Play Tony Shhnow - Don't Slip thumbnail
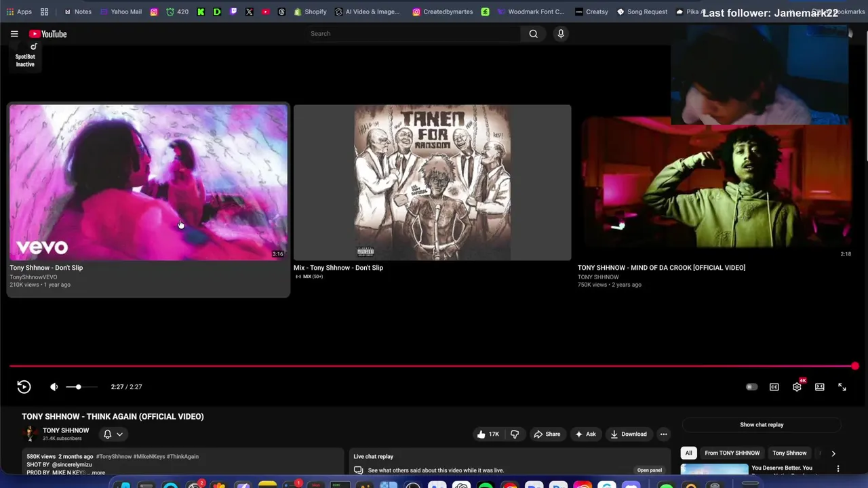The image size is (868, 488). (149, 182)
